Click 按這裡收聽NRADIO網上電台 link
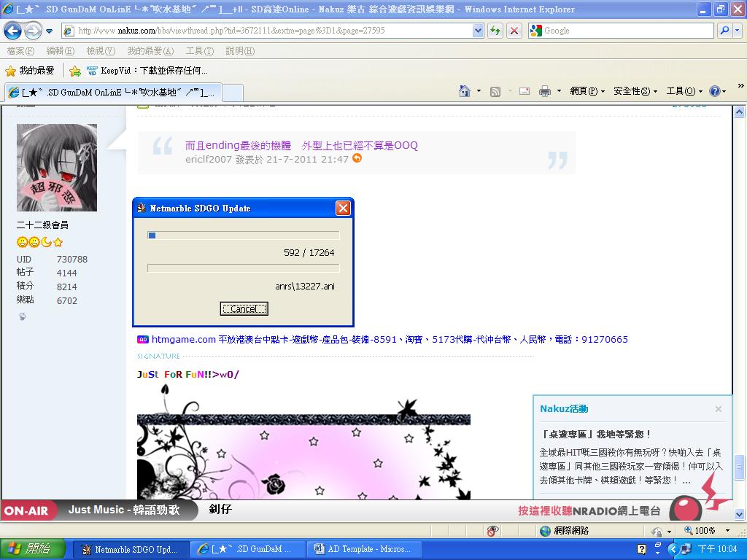Image resolution: width=747 pixels, height=560 pixels. (x=589, y=511)
